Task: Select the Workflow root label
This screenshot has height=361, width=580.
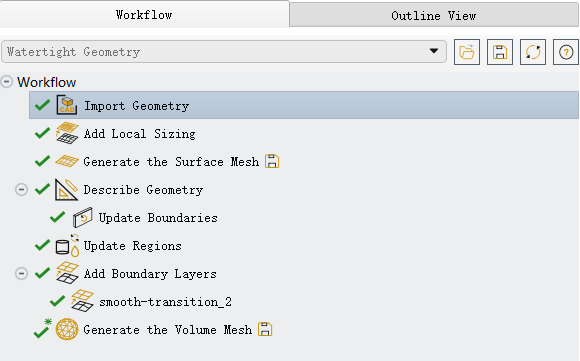Action: (47, 82)
